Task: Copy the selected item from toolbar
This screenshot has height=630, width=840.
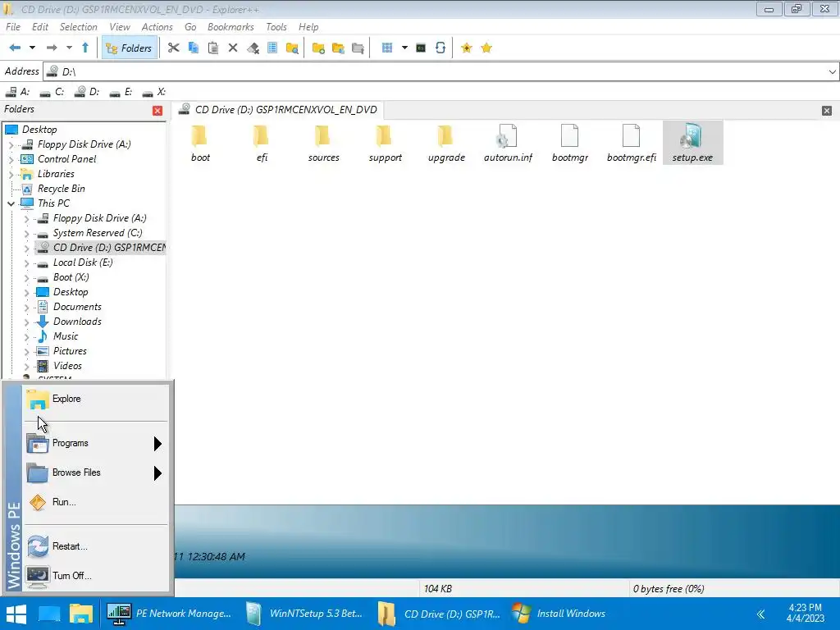Action: (194, 48)
